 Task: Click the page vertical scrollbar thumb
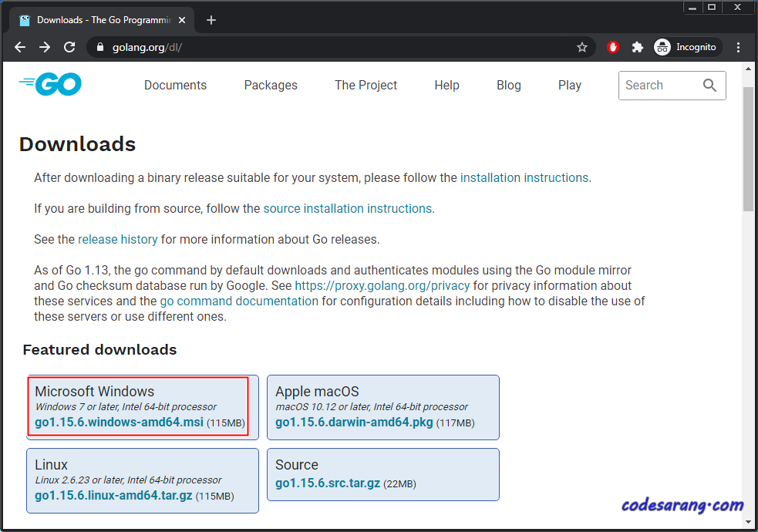point(748,148)
